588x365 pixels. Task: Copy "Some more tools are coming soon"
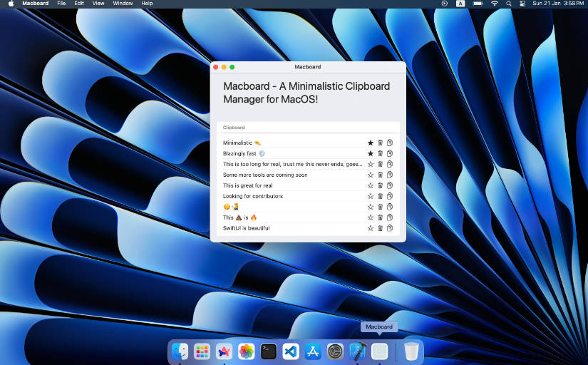[390, 175]
